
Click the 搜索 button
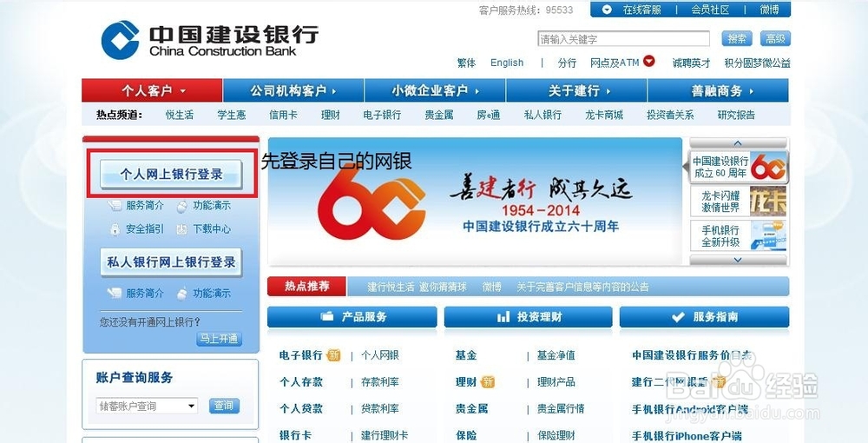tap(737, 38)
